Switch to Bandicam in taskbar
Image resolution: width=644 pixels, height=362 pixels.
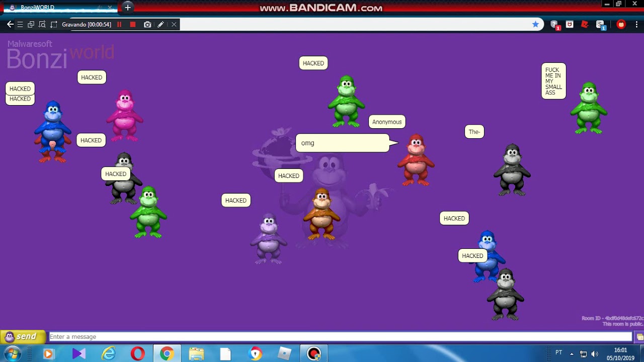click(314, 353)
